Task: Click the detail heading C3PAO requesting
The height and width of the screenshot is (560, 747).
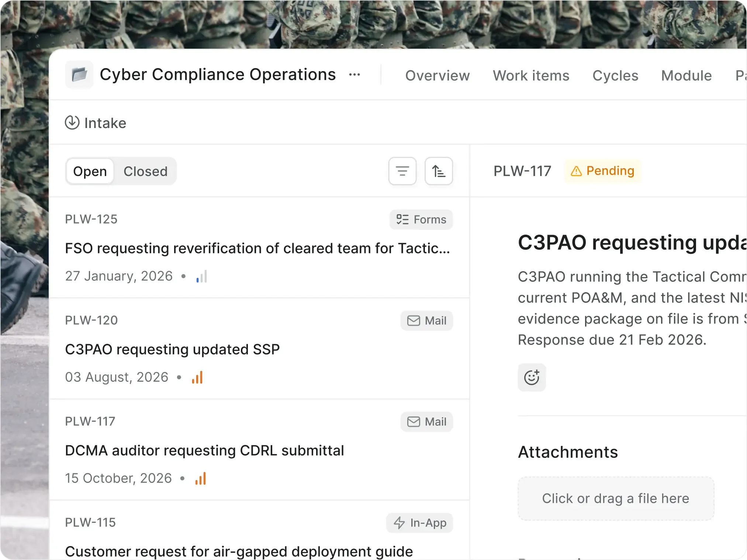Action: click(632, 242)
